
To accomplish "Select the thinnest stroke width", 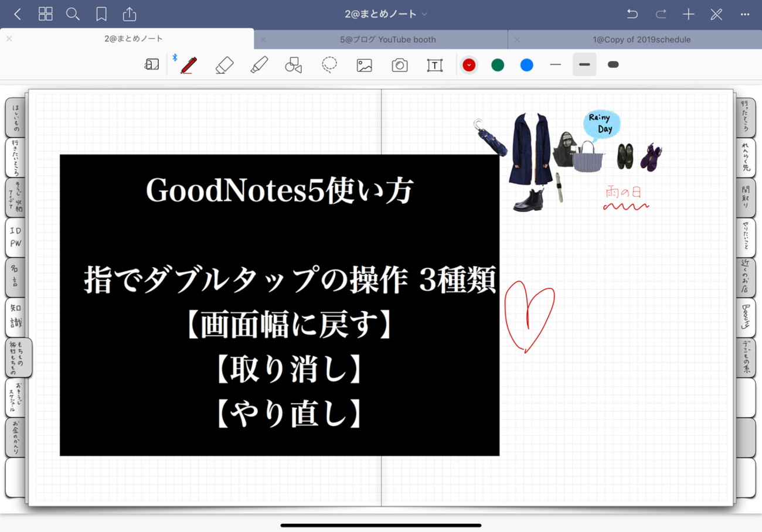I will tap(556, 64).
